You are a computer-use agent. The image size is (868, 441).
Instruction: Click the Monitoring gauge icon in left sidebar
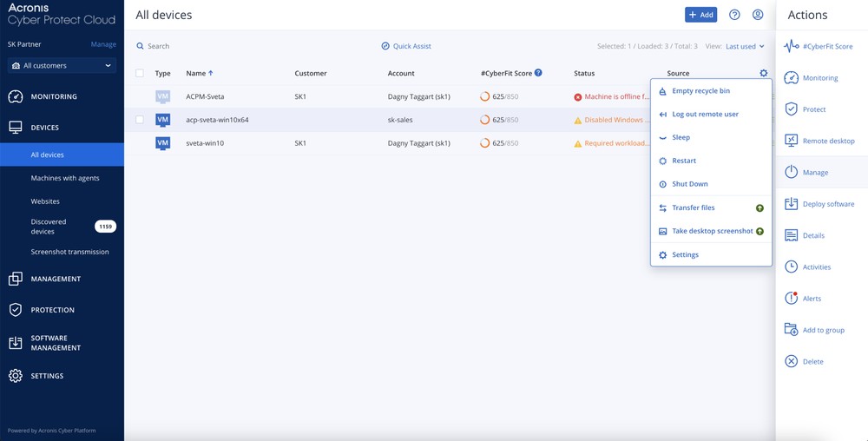16,96
